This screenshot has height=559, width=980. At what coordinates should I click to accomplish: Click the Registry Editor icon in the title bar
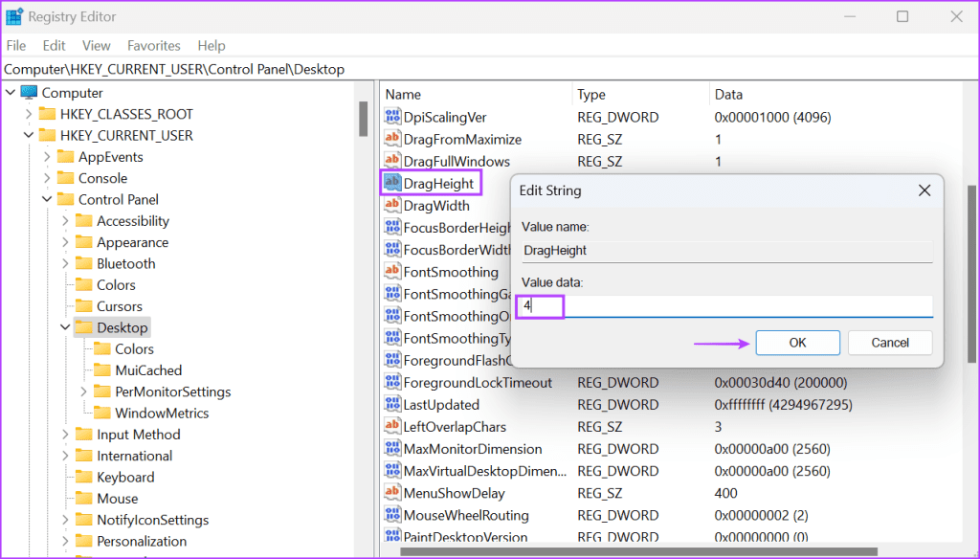coord(16,15)
